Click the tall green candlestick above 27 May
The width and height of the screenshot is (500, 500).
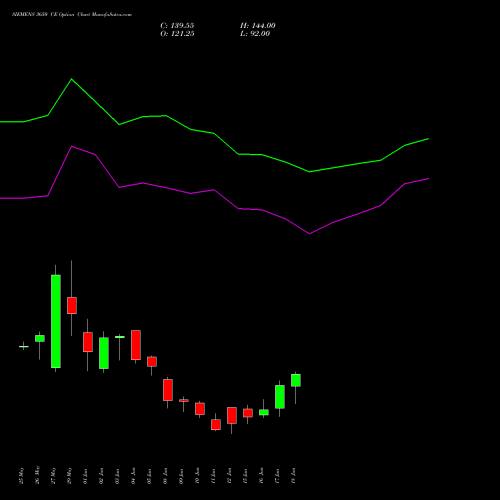pos(56,321)
